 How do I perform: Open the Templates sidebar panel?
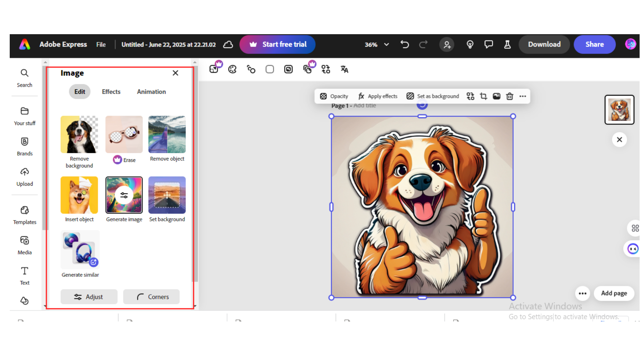24,215
